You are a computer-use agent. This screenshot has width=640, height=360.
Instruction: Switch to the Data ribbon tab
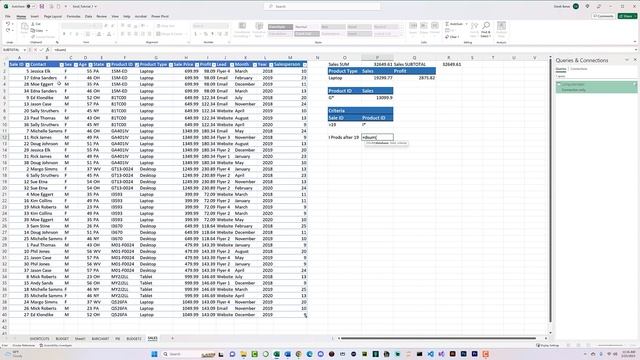point(89,16)
